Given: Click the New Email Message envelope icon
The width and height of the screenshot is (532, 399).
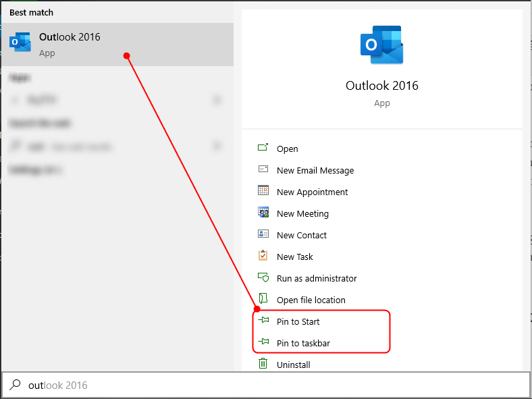Looking at the screenshot, I should pos(263,169).
